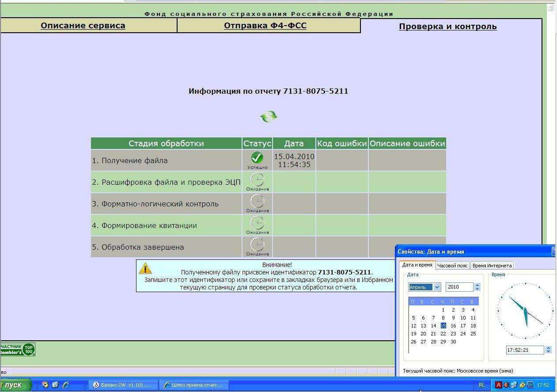
Task: Open the volume speaker icon in the tray
Action: (x=506, y=385)
